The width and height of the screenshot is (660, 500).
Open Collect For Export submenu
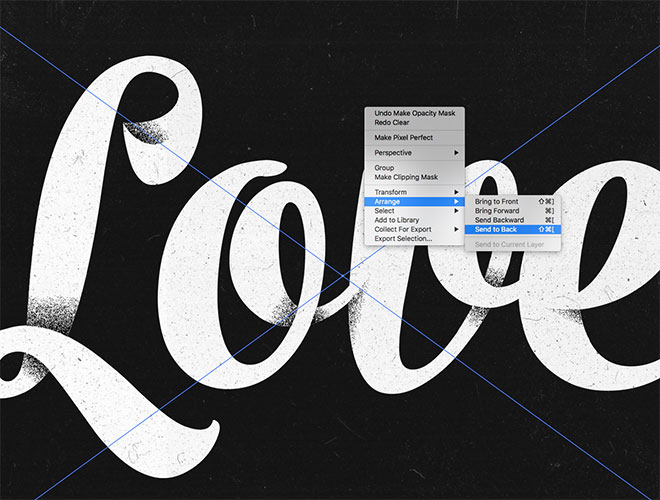[x=414, y=229]
